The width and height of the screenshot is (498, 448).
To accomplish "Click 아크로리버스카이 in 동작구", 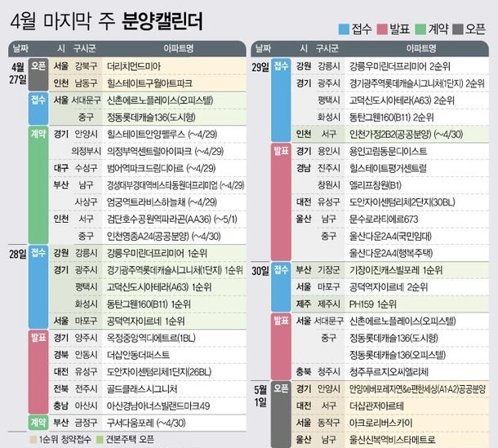I will point(380,424).
